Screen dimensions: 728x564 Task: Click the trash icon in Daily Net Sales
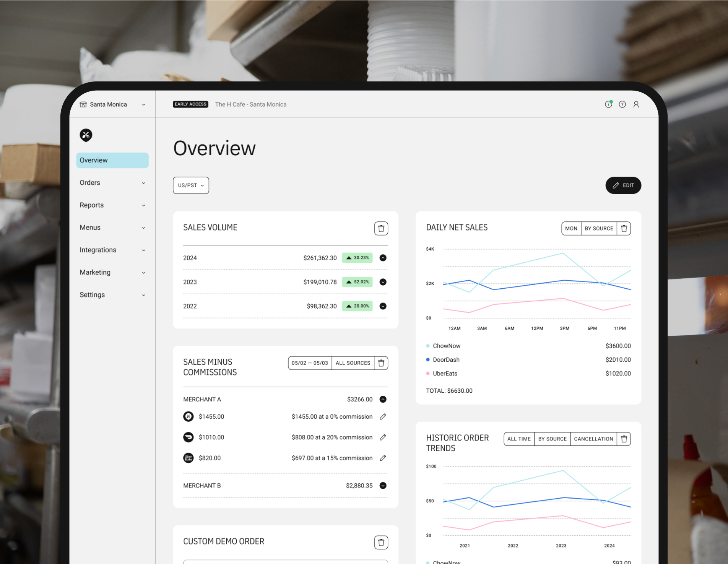[x=624, y=229]
